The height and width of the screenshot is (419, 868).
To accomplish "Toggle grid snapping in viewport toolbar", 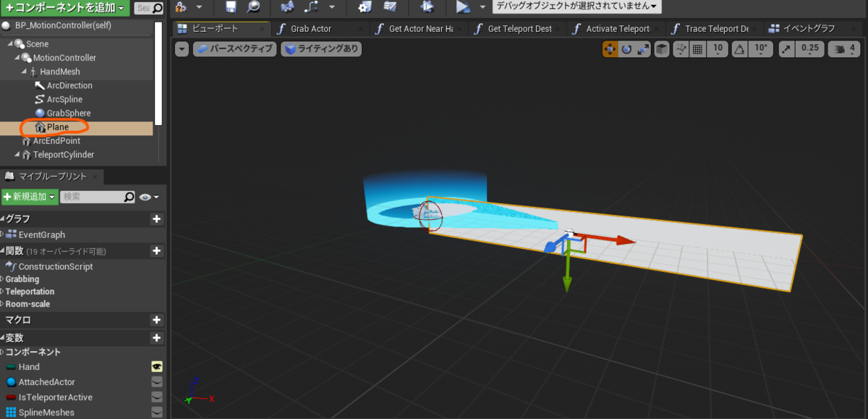I will click(x=697, y=49).
